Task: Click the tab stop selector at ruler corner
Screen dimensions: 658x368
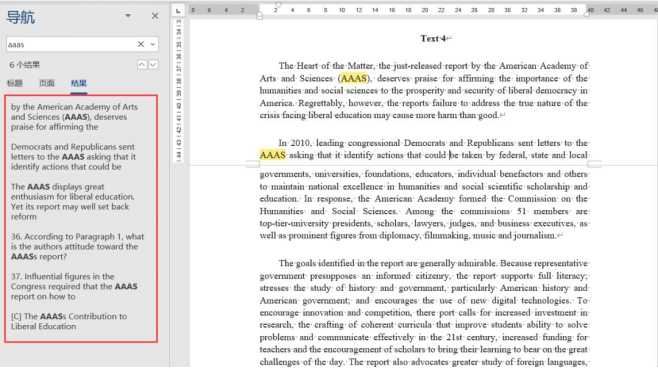Action: coord(178,10)
